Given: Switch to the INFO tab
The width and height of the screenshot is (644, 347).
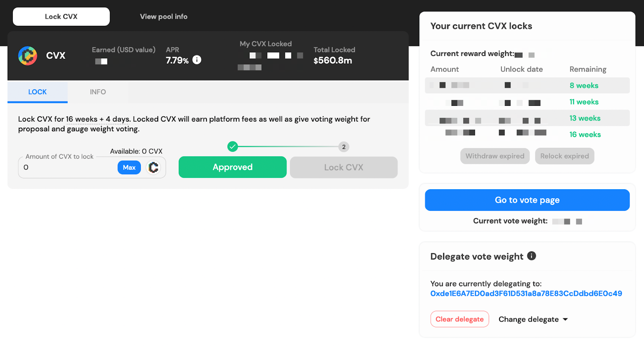Looking at the screenshot, I should pyautogui.click(x=98, y=92).
